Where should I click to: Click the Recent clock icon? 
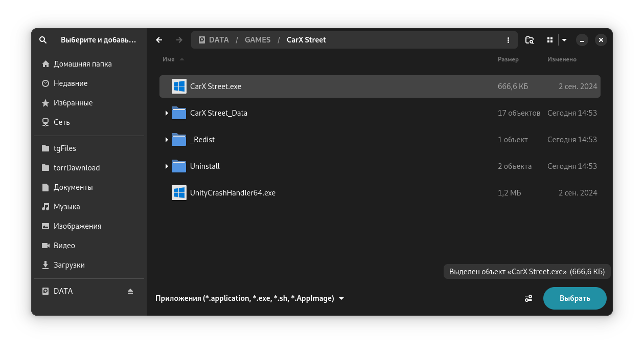(x=45, y=83)
